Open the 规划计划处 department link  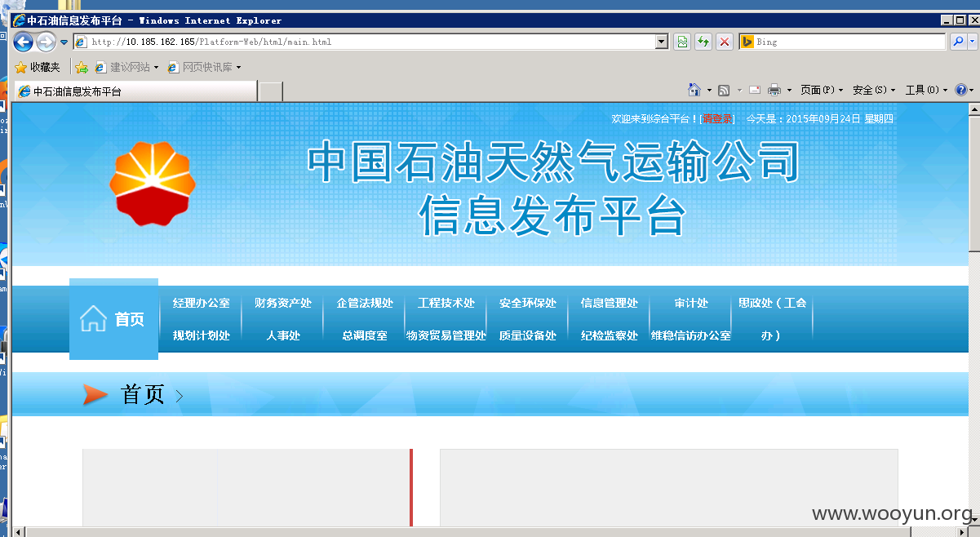coord(202,335)
